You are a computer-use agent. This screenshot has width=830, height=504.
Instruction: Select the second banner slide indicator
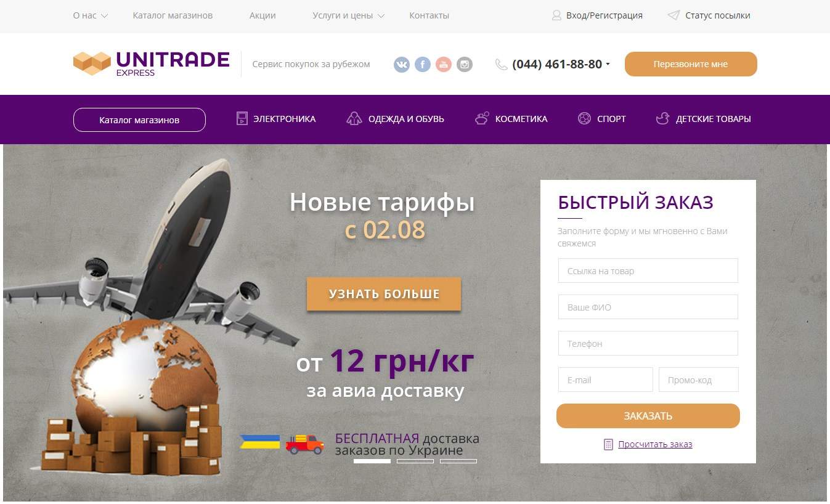tap(415, 461)
